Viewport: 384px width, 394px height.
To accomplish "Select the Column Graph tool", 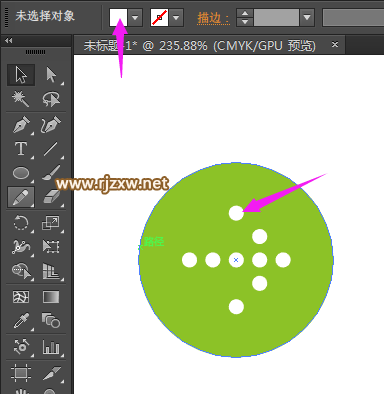I will pos(51,347).
